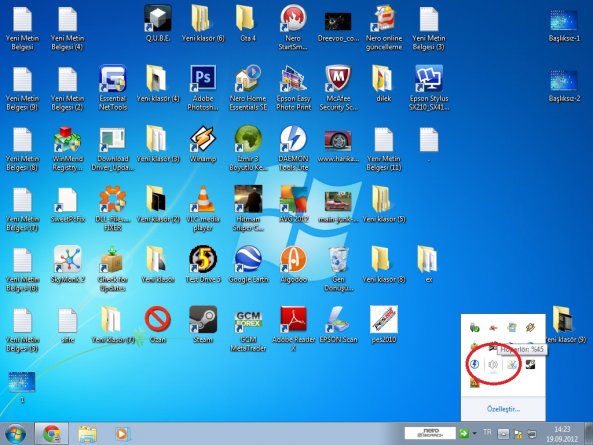
Task: Open the Windows Start button
Action: [16, 433]
